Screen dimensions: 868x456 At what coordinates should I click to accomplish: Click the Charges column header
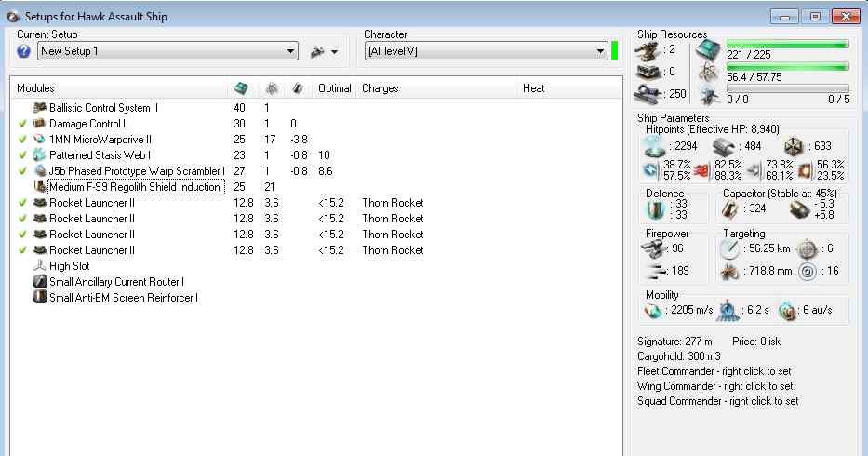pos(380,88)
